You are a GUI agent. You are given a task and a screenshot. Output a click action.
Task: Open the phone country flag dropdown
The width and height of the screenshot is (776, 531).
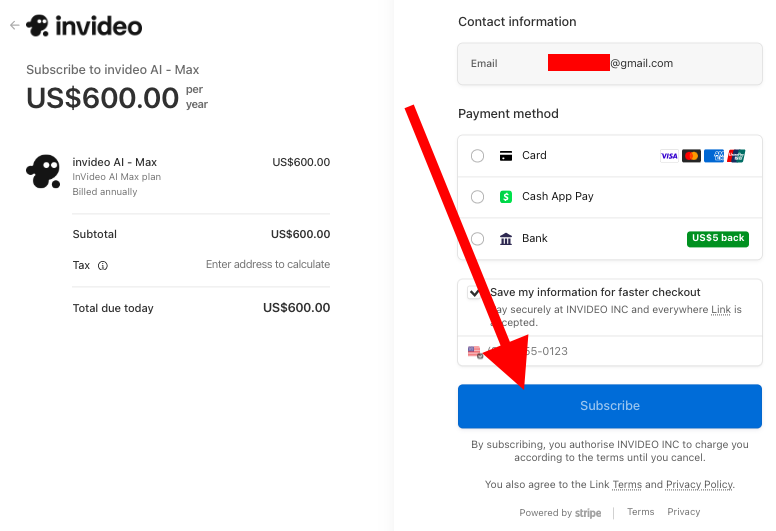click(475, 352)
